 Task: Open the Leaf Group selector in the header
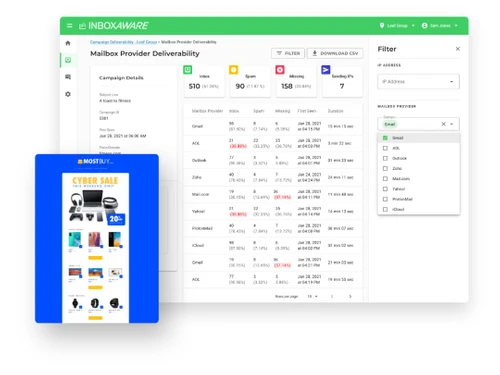(x=397, y=26)
